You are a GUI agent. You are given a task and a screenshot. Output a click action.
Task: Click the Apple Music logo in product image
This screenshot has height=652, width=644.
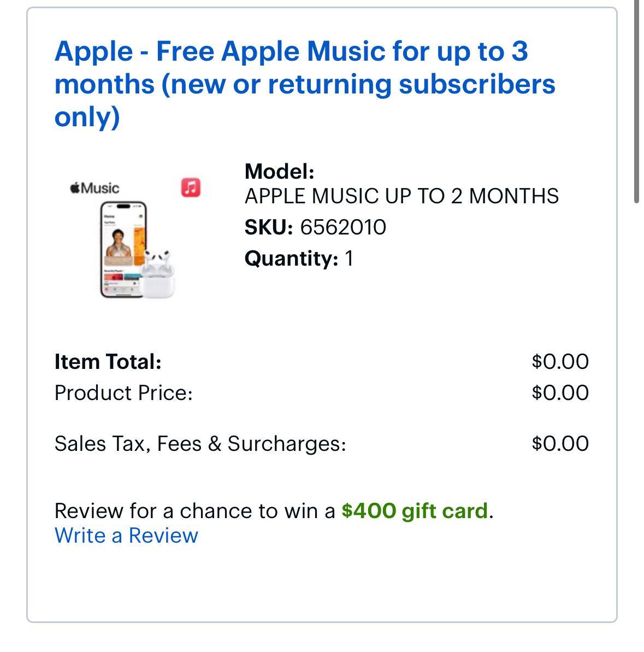[95, 188]
